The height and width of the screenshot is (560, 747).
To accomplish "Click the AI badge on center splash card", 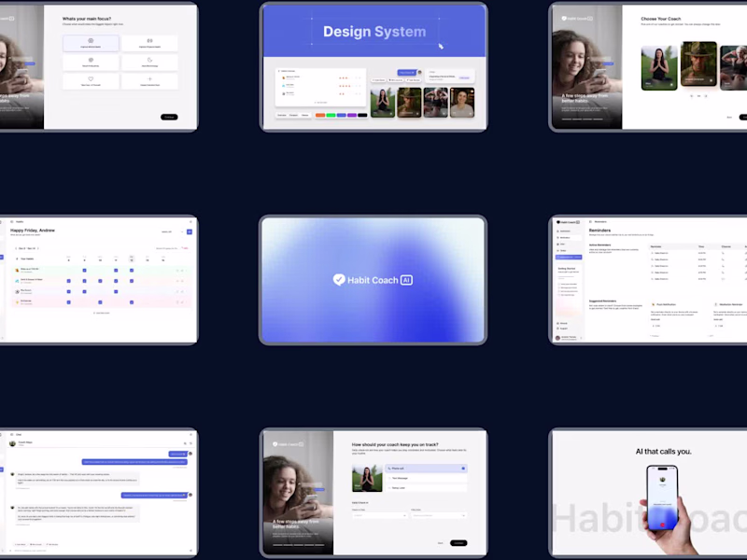I will 406,280.
